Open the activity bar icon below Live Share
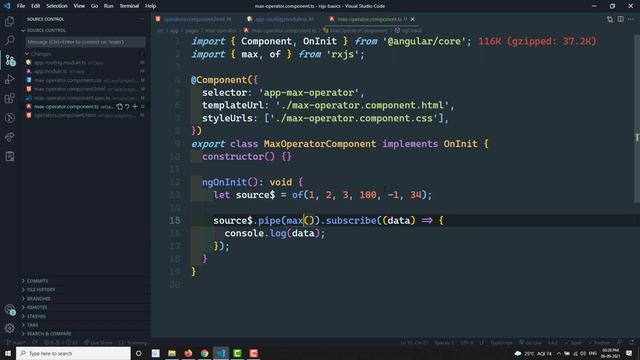640x360 pixels. [9, 156]
